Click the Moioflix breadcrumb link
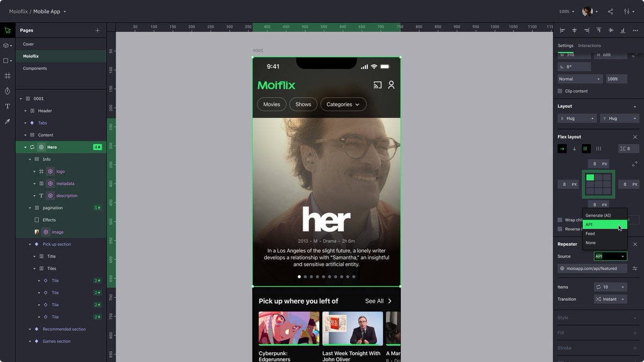The width and height of the screenshot is (644, 362). click(18, 11)
